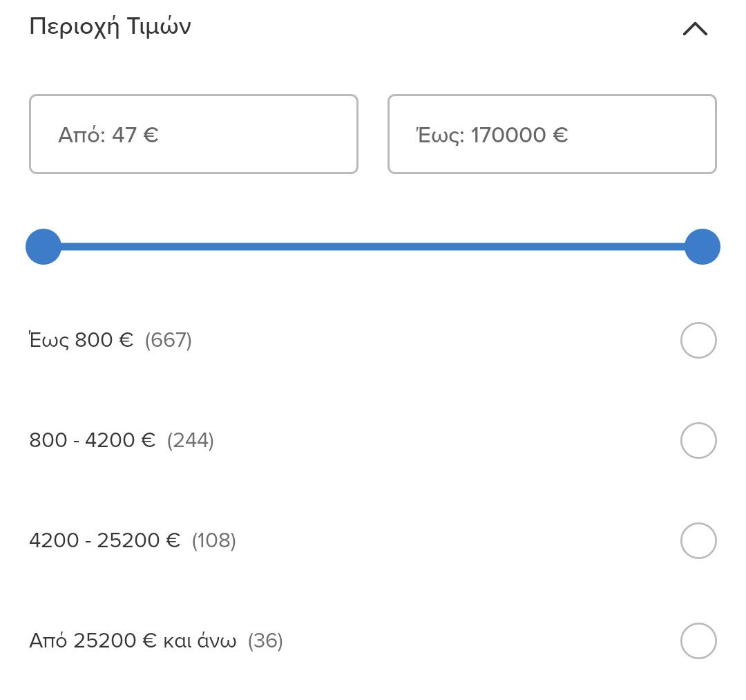This screenshot has width=746, height=700.
Task: Grab the left minimum price slider handle
Action: [44, 247]
